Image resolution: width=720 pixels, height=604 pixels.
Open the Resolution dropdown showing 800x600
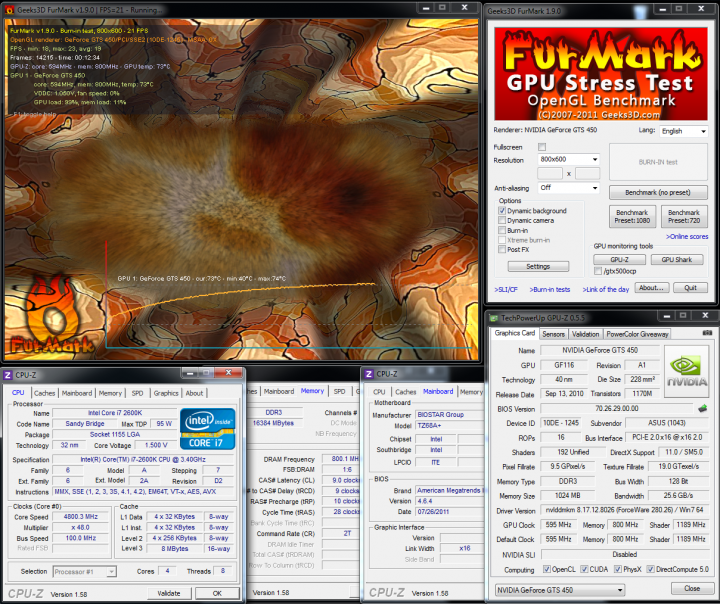[568, 159]
